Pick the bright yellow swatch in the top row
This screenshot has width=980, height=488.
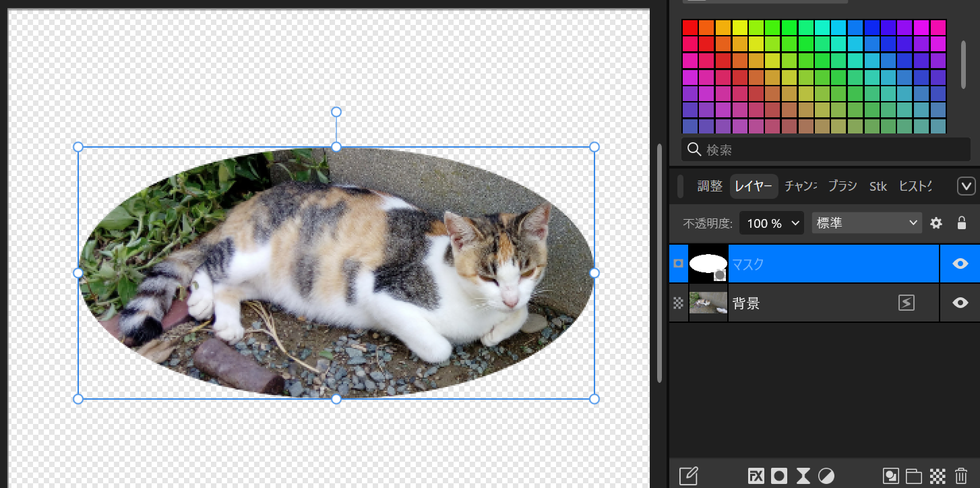coord(739,28)
